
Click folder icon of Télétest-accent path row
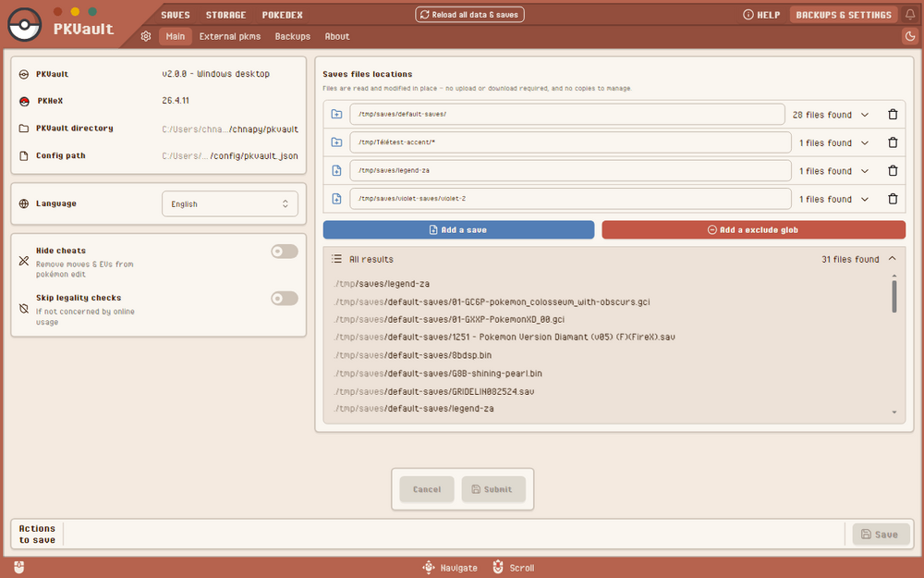point(336,142)
